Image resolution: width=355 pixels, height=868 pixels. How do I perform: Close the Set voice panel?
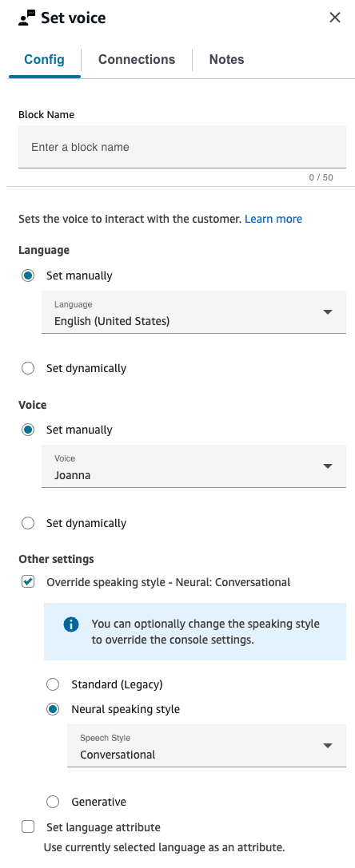334,18
